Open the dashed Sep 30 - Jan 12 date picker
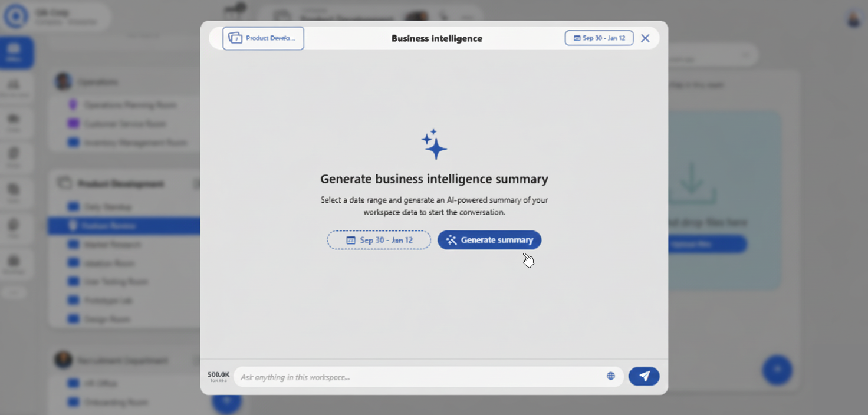The image size is (868, 415). [379, 240]
